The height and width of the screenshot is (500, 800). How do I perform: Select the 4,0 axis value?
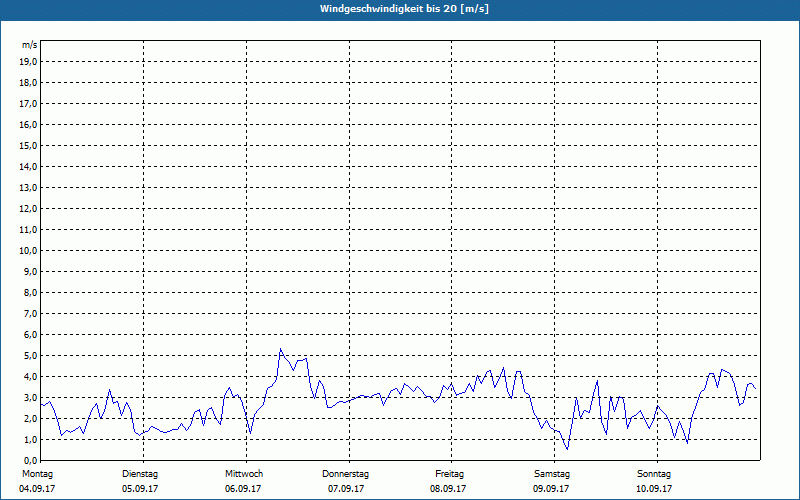tap(31, 377)
